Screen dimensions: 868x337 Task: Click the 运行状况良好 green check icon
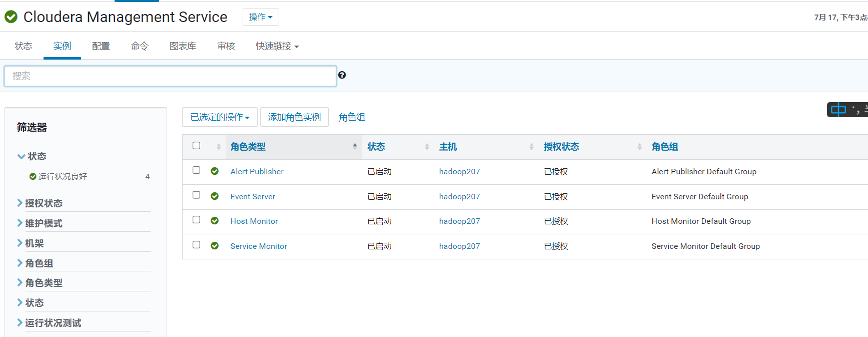(33, 176)
